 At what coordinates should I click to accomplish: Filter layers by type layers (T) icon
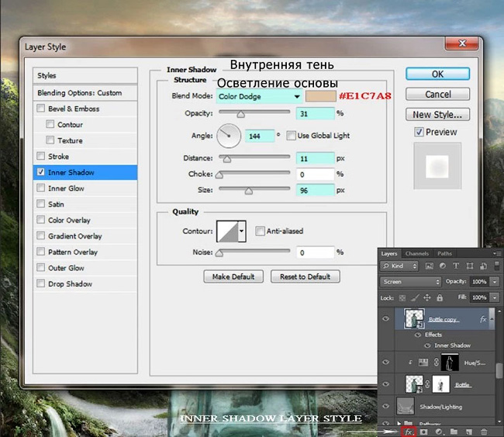click(x=456, y=265)
